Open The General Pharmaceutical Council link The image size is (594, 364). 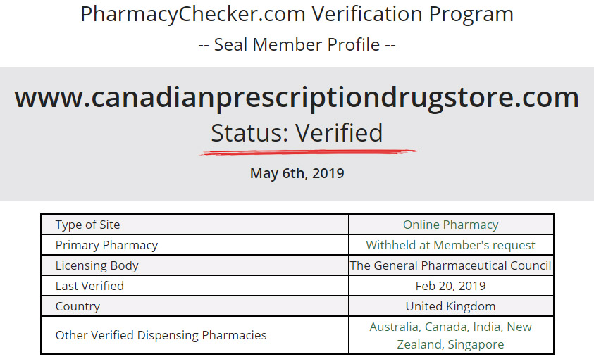pos(450,265)
